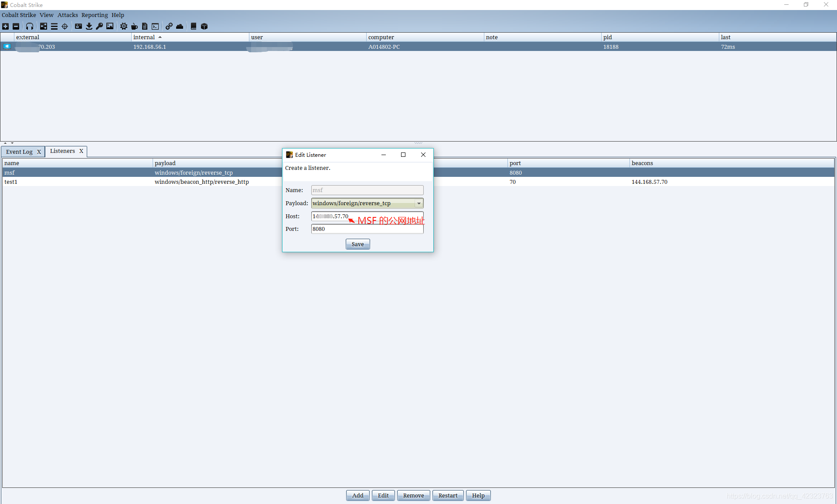Viewport: 837px width, 504px height.
Task: Click Java Signed Applet coffee cup icon
Action: pyautogui.click(x=134, y=27)
